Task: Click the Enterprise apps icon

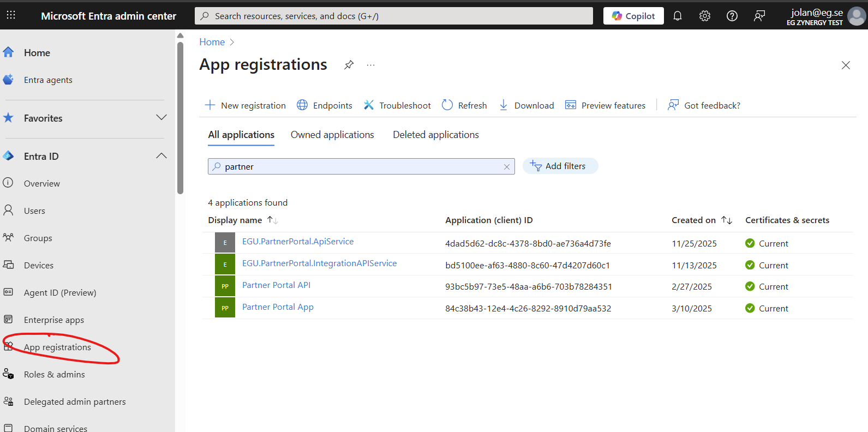Action: coord(8,319)
